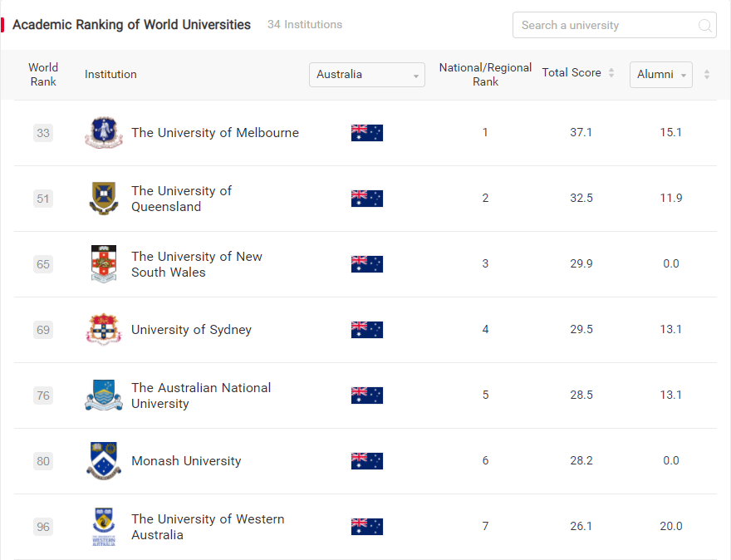Click the search magnifier icon
Viewport: 731px width, 560px height.
704,25
